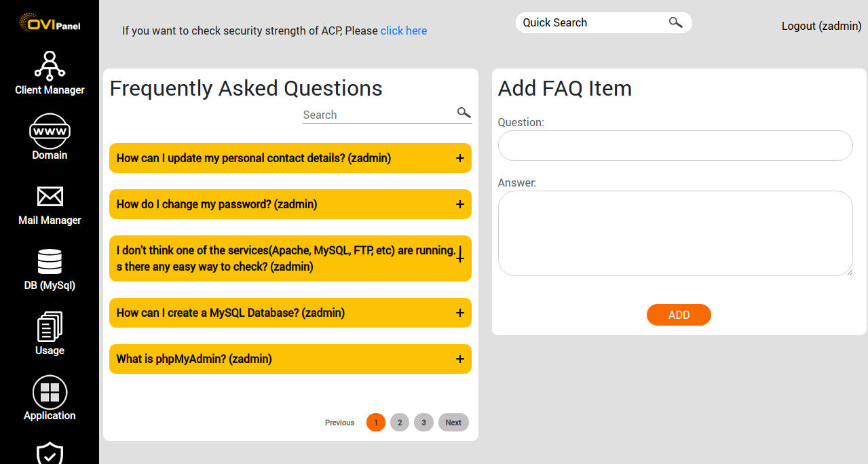Click Logout (zadmin)
Viewport: 868px width, 464px height.
pyautogui.click(x=822, y=26)
